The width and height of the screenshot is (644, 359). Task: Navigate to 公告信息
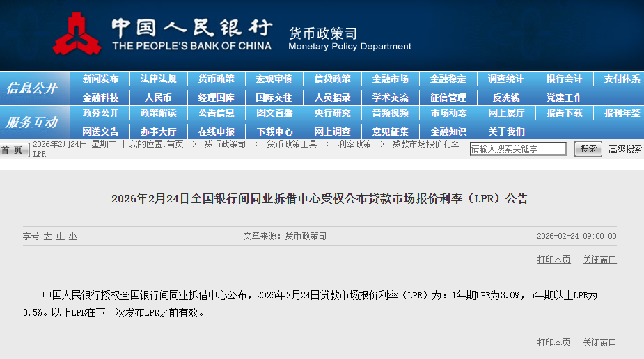click(216, 113)
